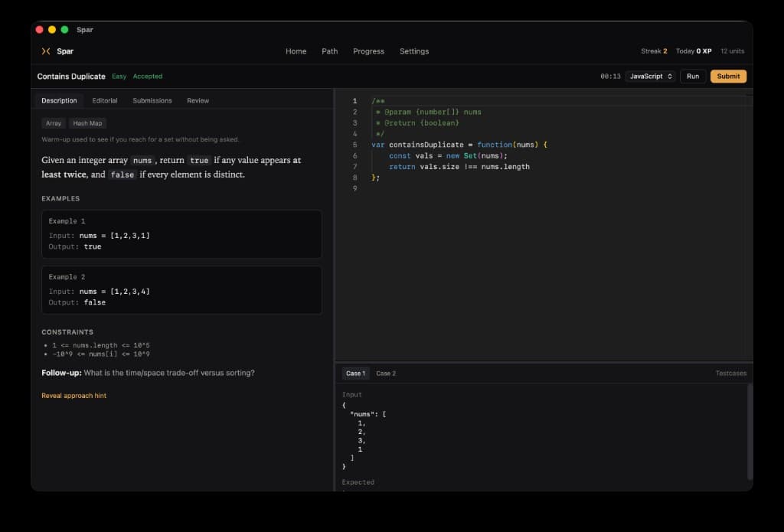Viewport: 784px width, 532px height.
Task: Click the testcase panel scrollbar
Action: click(x=750, y=432)
